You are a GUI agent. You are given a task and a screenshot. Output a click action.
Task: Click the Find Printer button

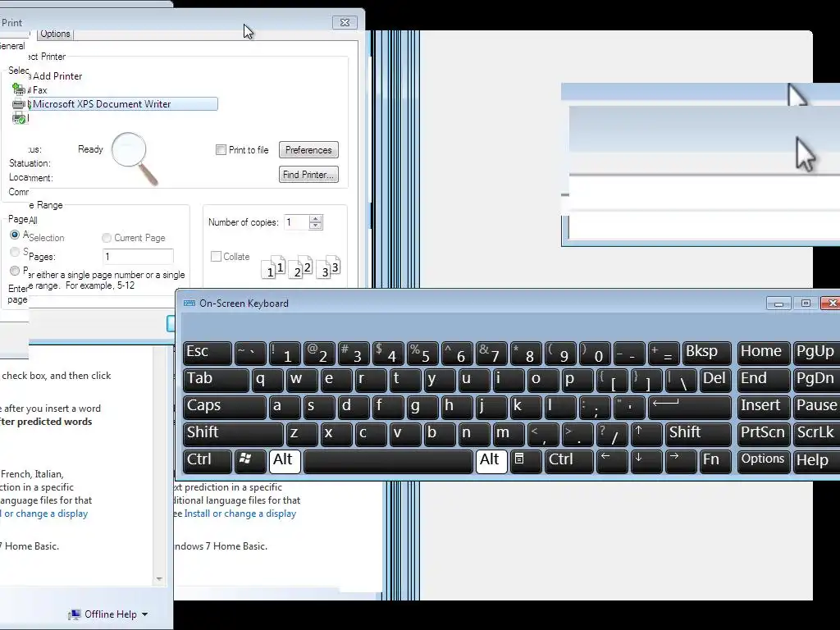pos(308,175)
